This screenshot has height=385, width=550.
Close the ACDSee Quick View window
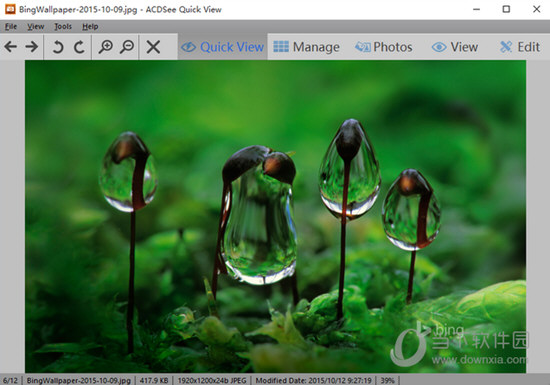coord(537,9)
